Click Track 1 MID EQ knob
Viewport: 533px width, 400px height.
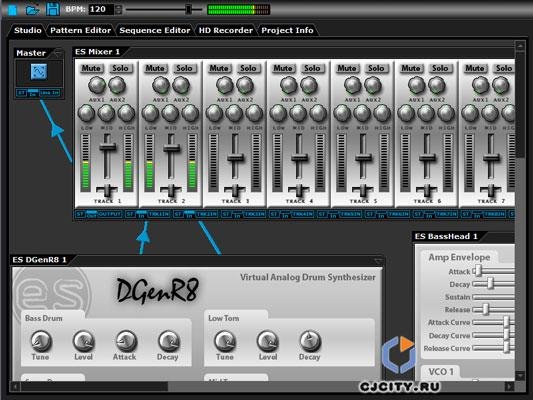106,113
